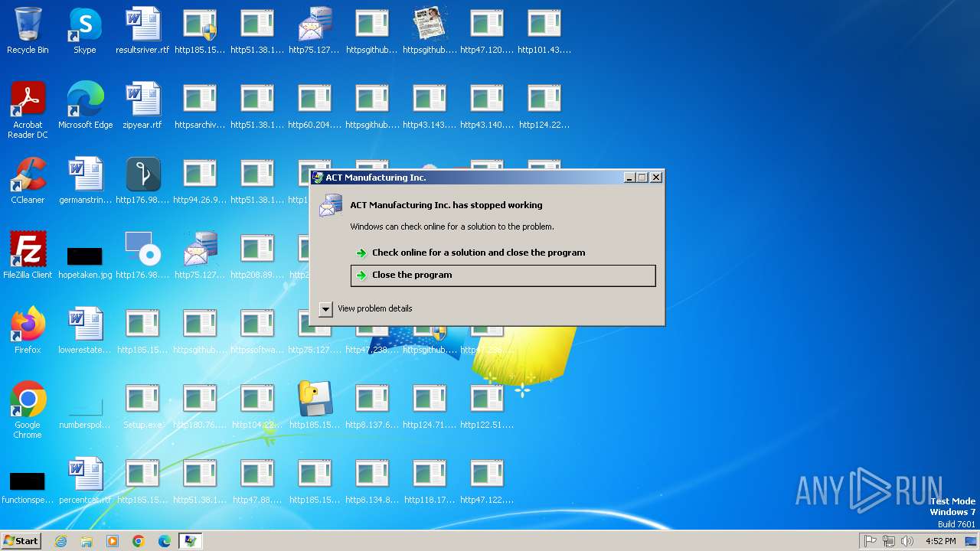Viewport: 980px width, 551px height.
Task: Open FileZilla Client shortcut
Action: point(28,256)
